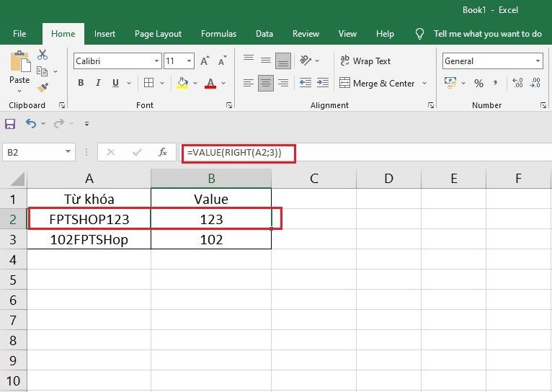Set Bottom Align for cell

tap(283, 61)
